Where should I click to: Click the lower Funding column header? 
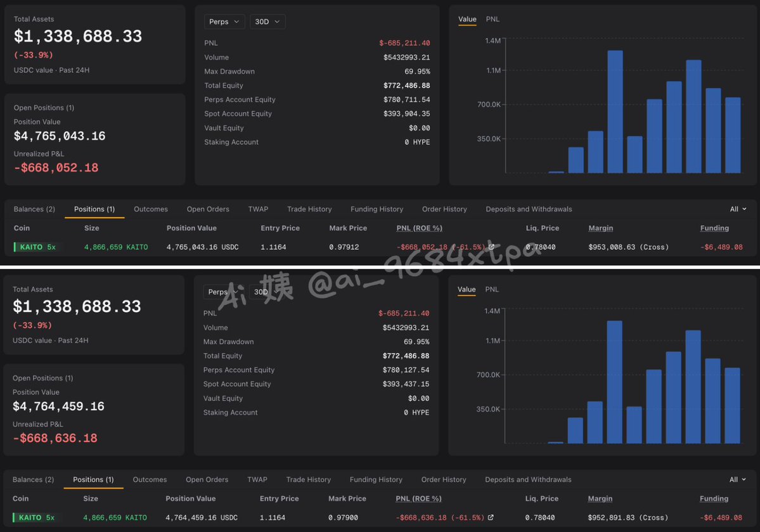point(714,498)
